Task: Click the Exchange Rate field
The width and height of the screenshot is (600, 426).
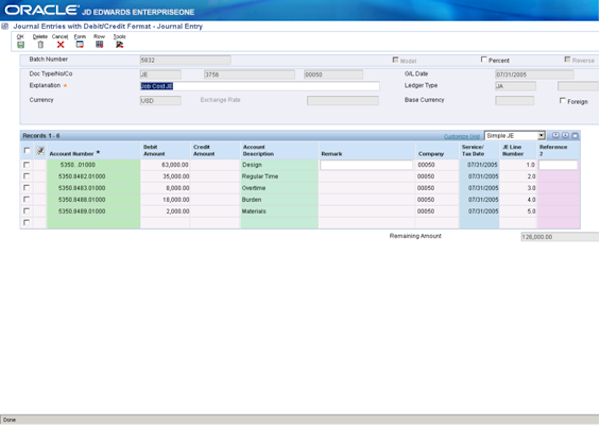Action: tap(342, 101)
